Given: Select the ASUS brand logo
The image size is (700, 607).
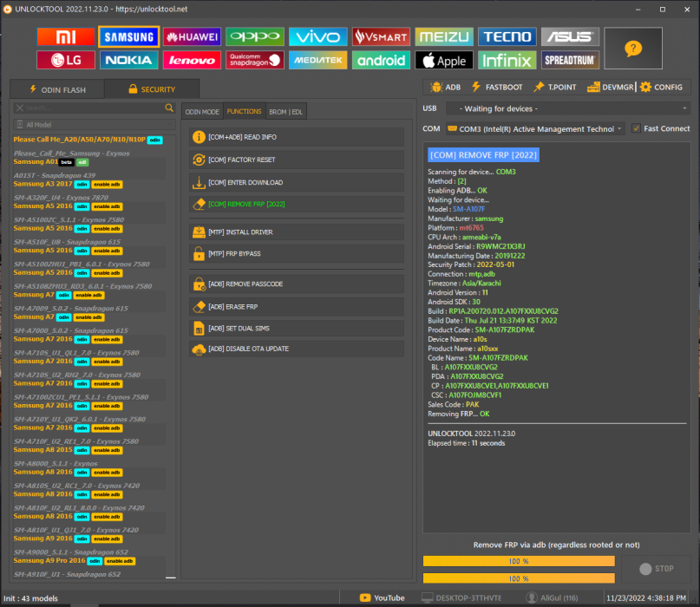Looking at the screenshot, I should pyautogui.click(x=570, y=37).
